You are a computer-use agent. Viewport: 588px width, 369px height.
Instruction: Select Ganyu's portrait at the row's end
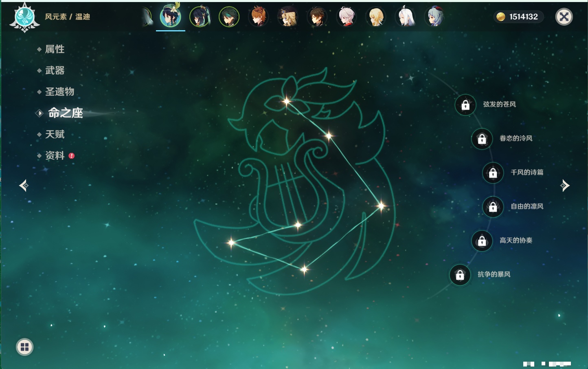click(434, 17)
